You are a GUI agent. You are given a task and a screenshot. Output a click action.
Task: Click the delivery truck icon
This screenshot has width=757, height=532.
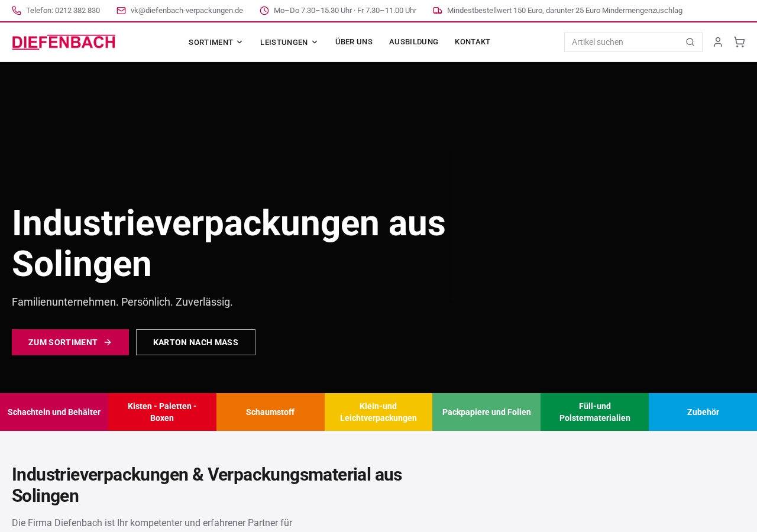(438, 11)
